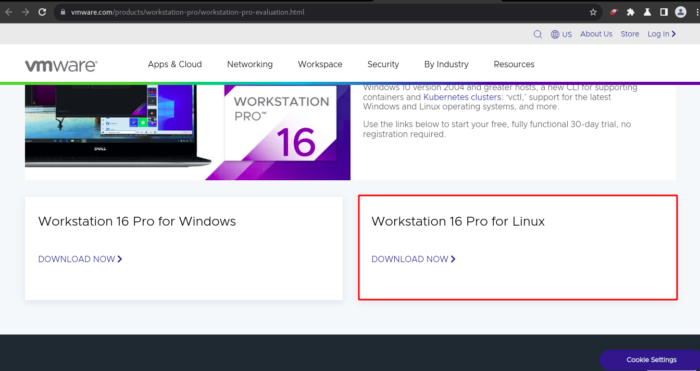The image size is (700, 371).
Task: Bookmark this page with the star icon
Action: pos(593,12)
